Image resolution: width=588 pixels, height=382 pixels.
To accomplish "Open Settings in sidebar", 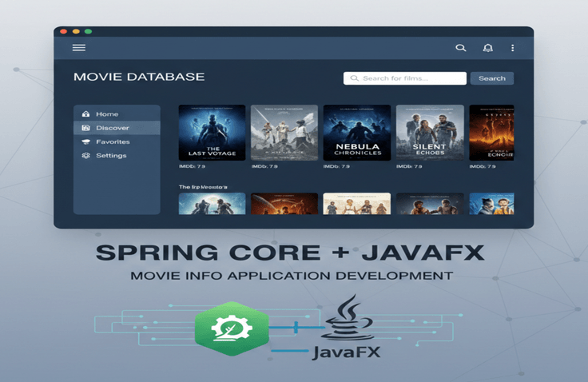I will [117, 155].
